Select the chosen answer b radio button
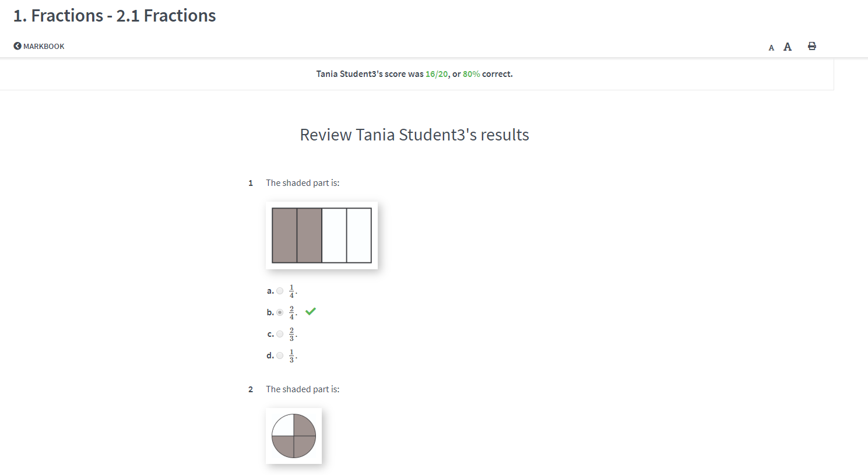 click(280, 312)
